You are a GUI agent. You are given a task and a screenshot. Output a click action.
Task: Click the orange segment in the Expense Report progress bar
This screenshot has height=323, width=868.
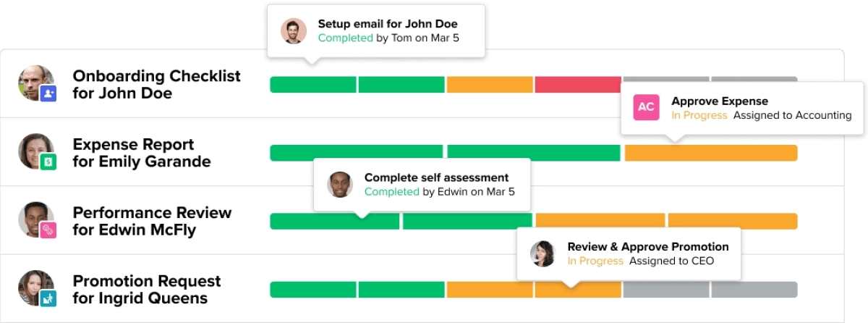coord(710,153)
